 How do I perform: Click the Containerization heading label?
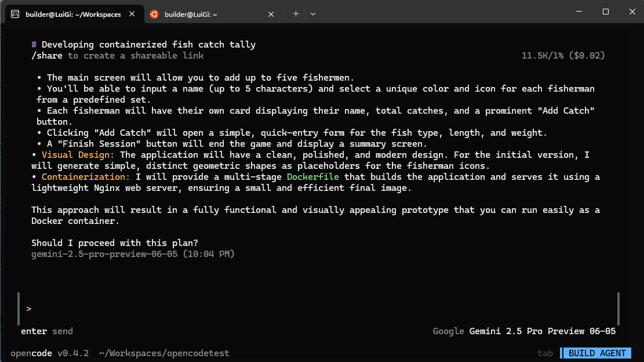pyautogui.click(x=85, y=177)
